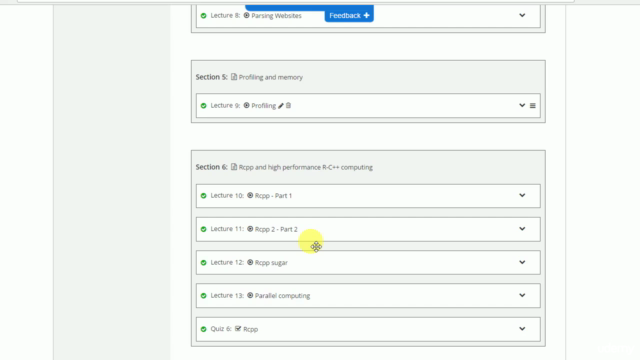Image resolution: width=640 pixels, height=360 pixels.
Task: Expand Lecture 8 Parsing Websites chevron
Action: (x=522, y=16)
